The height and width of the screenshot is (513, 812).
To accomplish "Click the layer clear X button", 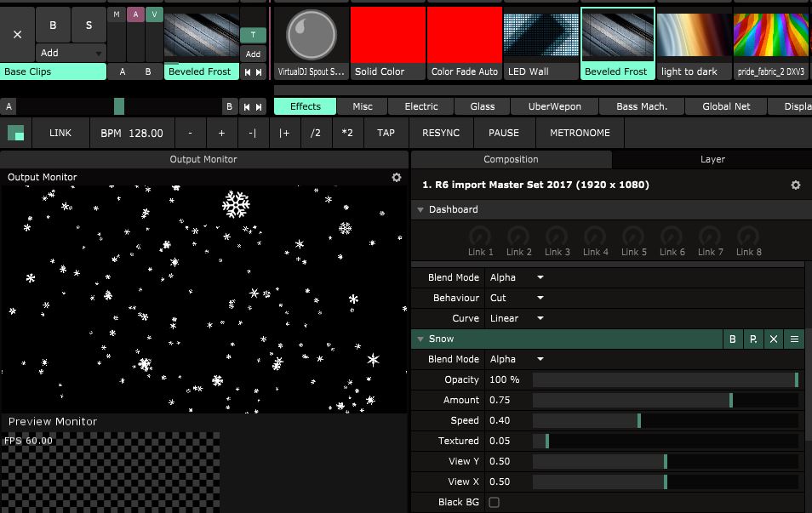I will point(17,35).
